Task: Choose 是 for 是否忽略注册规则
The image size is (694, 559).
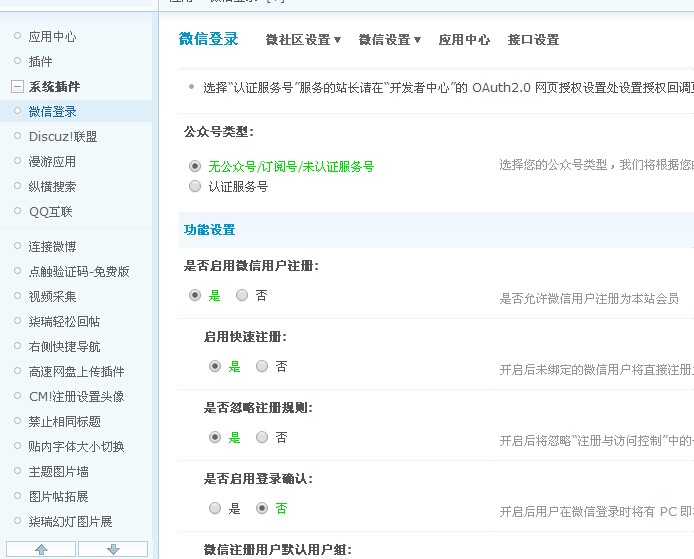Action: [x=215, y=437]
